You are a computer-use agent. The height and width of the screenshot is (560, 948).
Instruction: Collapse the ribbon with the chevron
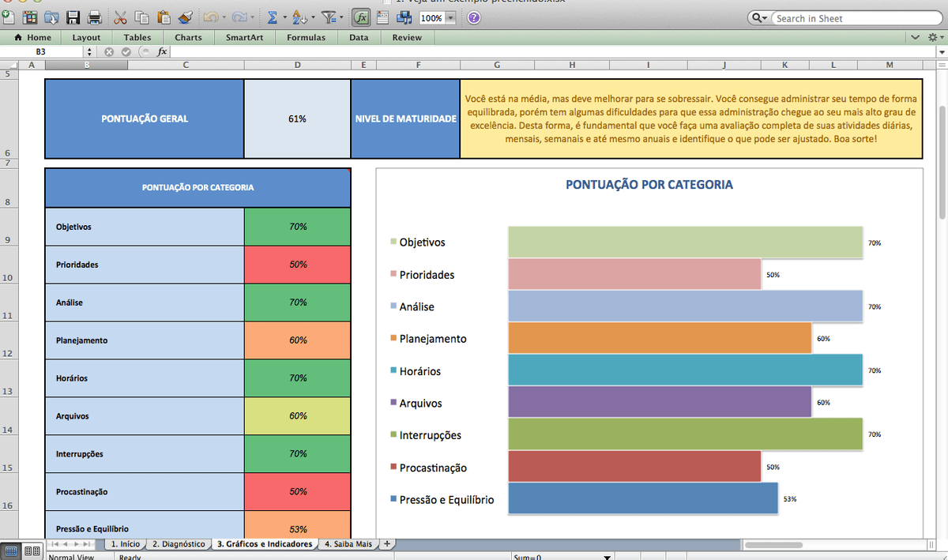[916, 37]
